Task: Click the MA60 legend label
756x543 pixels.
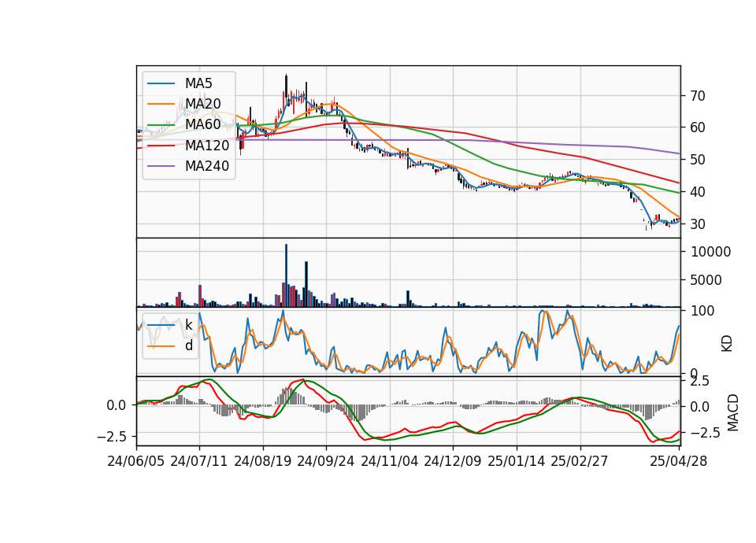Action: tap(202, 124)
